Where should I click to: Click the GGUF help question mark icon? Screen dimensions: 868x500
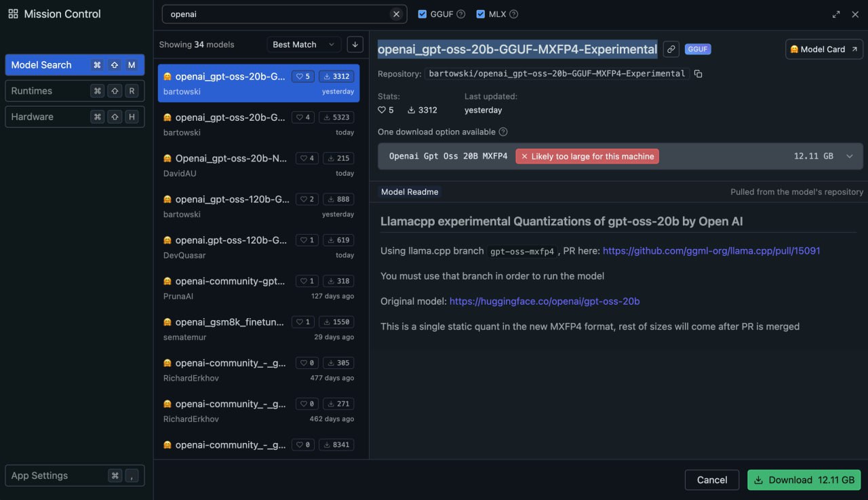pos(461,14)
